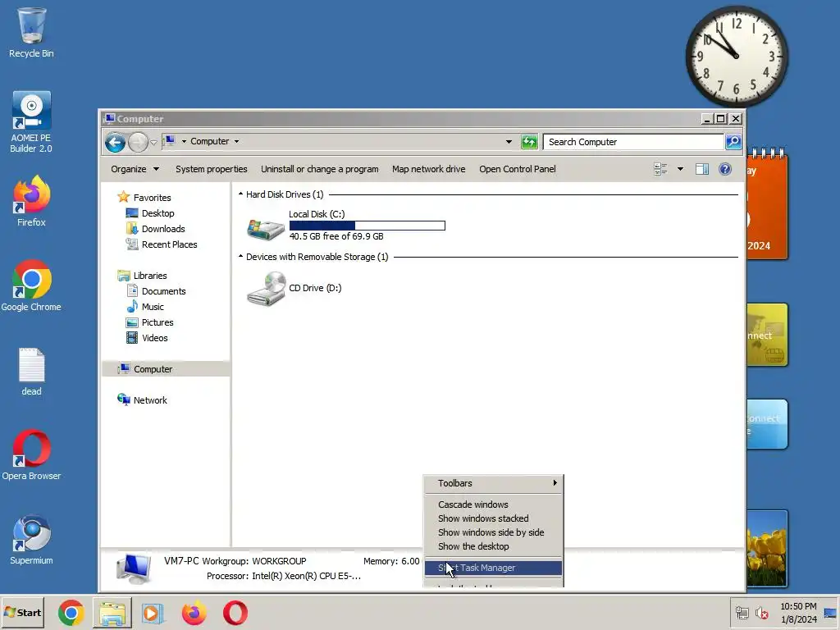Show the preview pane icon
Screen dimensions: 840x630
(702, 169)
